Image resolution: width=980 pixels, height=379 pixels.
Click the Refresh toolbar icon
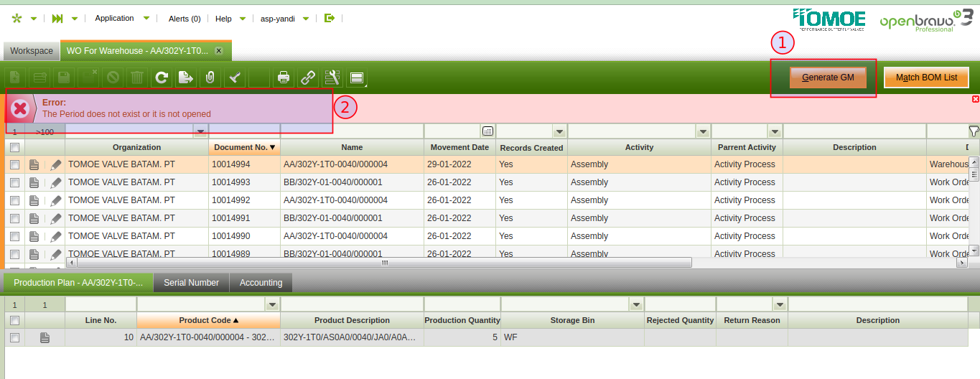[162, 78]
